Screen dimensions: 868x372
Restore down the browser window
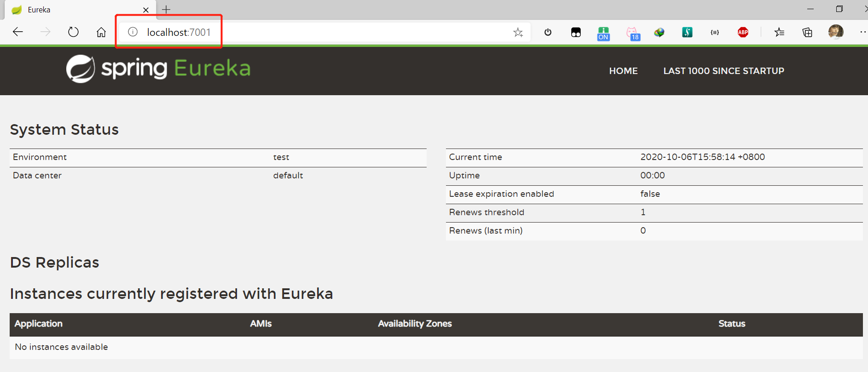(839, 9)
